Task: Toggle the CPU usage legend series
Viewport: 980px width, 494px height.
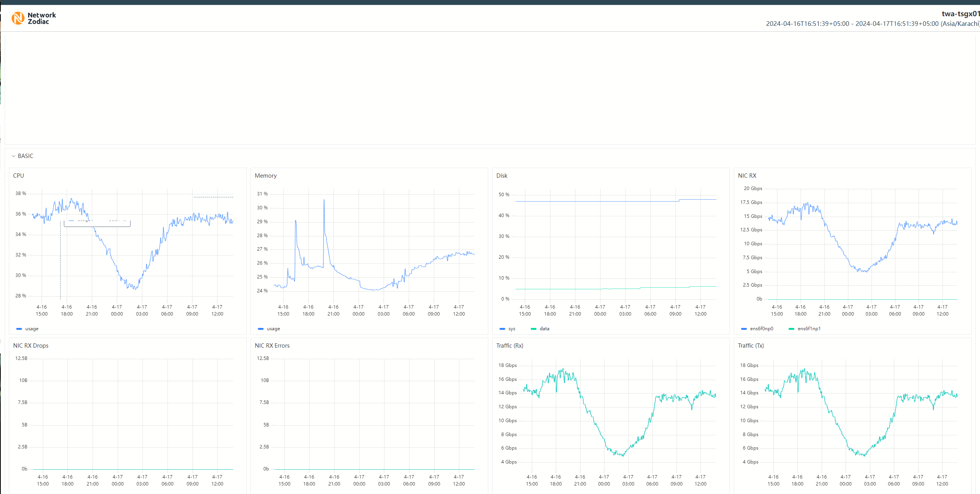Action: [x=31, y=329]
